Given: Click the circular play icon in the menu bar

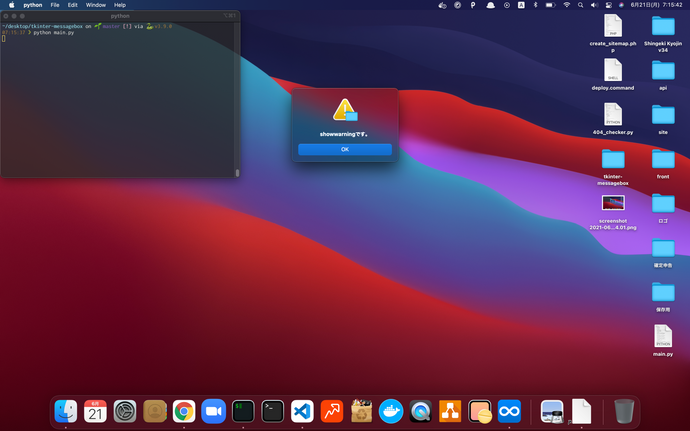Looking at the screenshot, I should coord(506,5).
